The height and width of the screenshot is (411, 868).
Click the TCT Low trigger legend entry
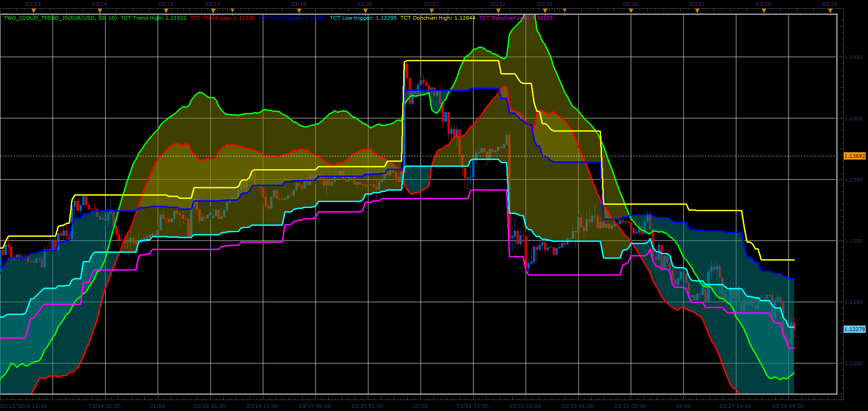point(363,18)
